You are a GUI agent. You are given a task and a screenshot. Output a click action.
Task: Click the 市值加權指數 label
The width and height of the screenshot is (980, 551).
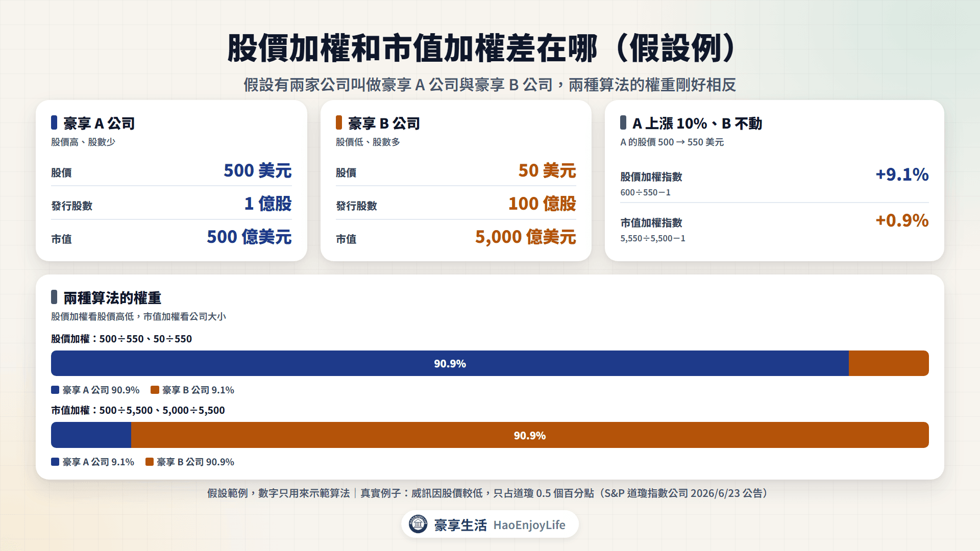point(651,222)
